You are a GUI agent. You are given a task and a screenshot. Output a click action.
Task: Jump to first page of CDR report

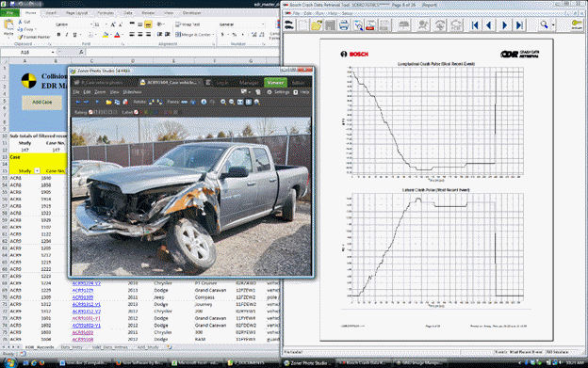pyautogui.click(x=475, y=25)
